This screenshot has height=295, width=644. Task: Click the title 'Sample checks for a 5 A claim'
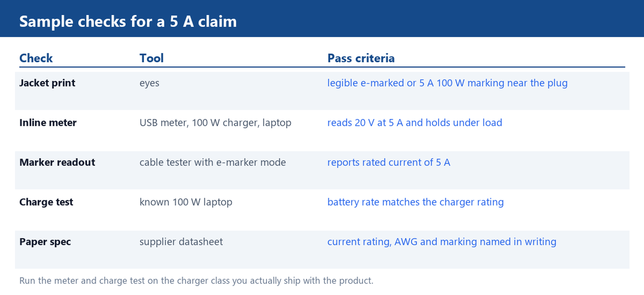point(128,21)
